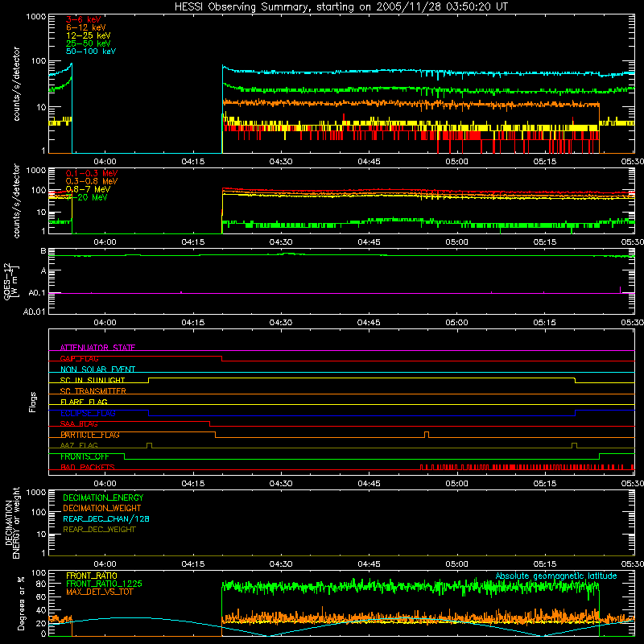Screen dimensions: 644x644
Task: Click the FRONTS_OFF step-up near 05:24
Action: pyautogui.click(x=599, y=456)
